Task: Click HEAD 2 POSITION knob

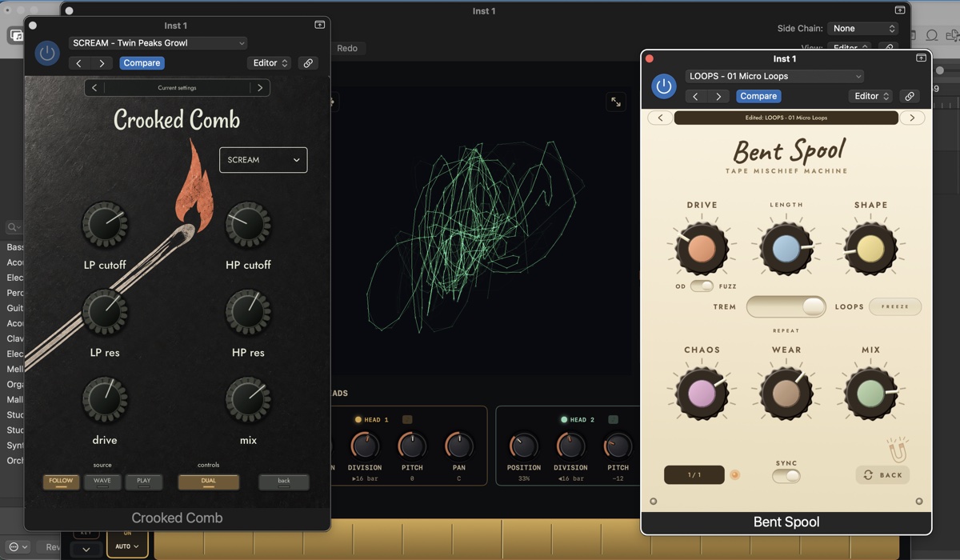Action: 523,446
